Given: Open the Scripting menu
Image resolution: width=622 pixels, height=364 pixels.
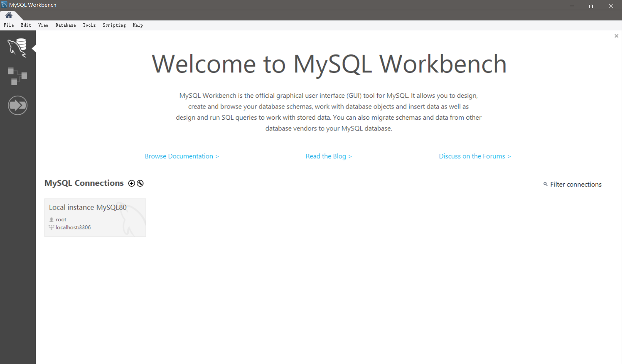Looking at the screenshot, I should [114, 25].
